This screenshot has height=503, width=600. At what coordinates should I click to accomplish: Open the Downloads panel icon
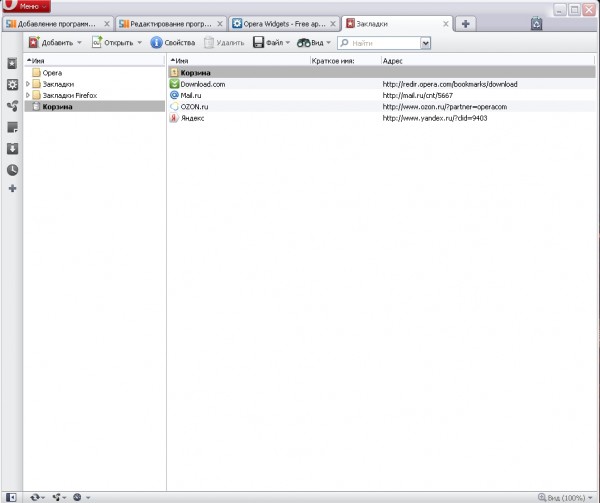point(12,148)
